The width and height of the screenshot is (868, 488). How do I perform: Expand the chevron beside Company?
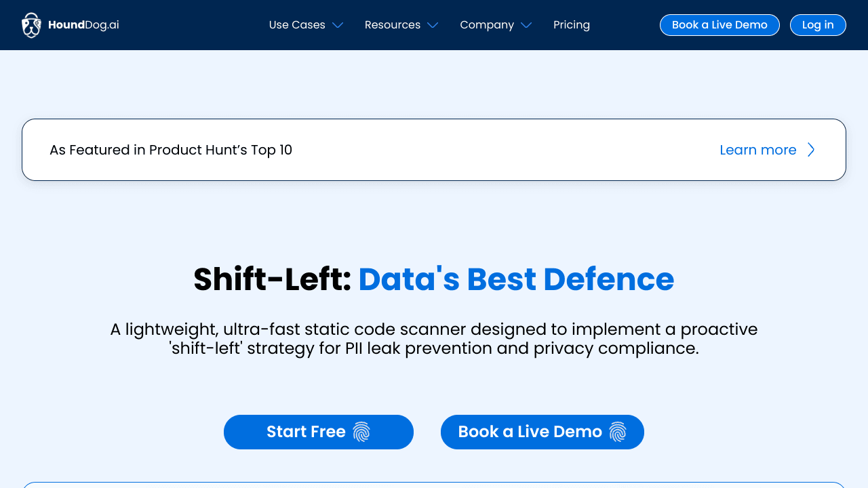coord(526,26)
